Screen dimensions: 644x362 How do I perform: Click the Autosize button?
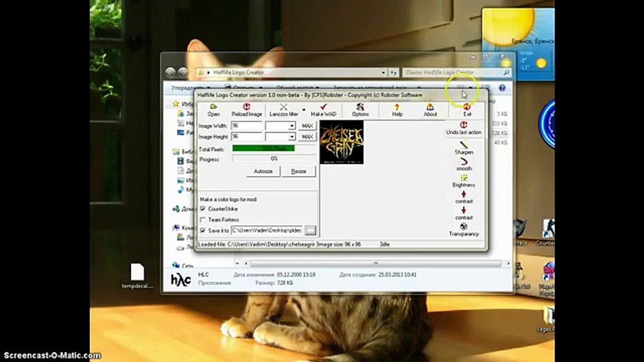coord(263,171)
